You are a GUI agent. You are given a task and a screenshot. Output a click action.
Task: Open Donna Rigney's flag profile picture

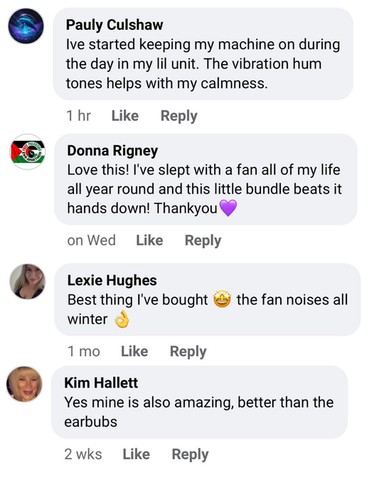(28, 152)
